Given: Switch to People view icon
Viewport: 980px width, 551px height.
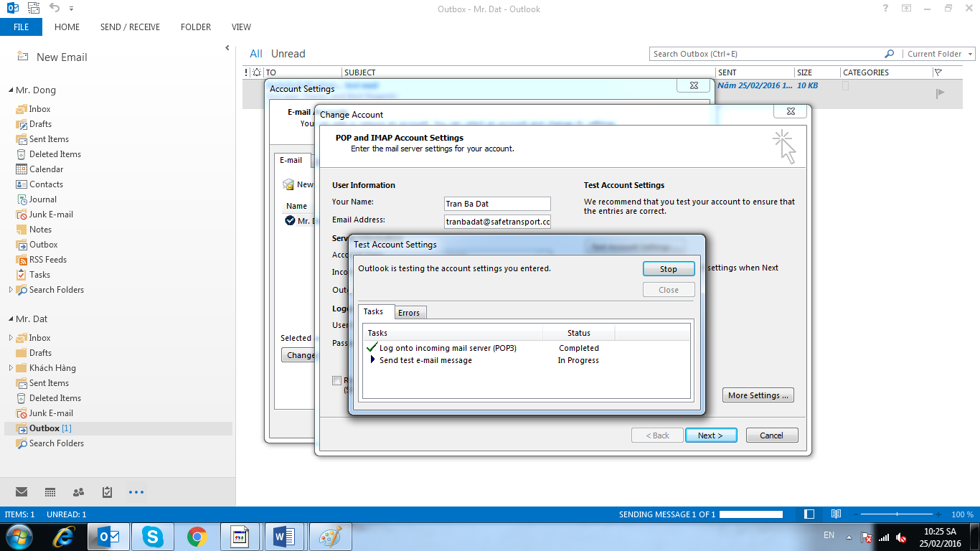Looking at the screenshot, I should click(79, 492).
